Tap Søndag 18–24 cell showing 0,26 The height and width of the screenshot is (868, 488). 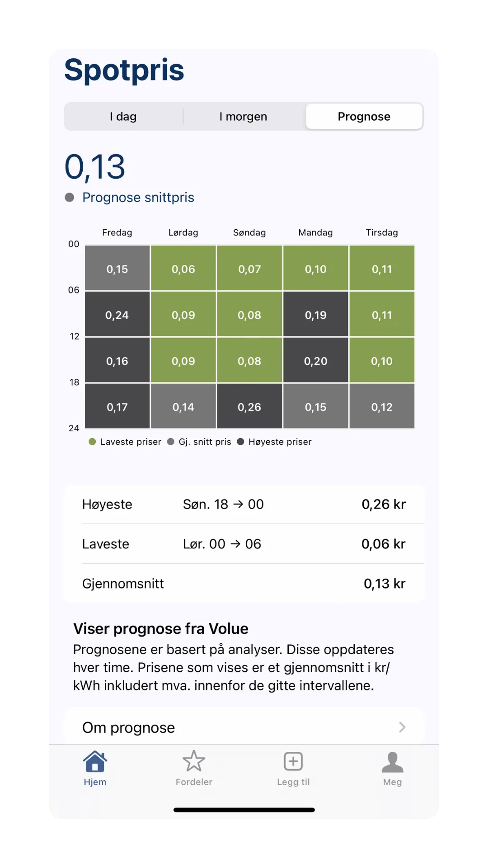[249, 407]
